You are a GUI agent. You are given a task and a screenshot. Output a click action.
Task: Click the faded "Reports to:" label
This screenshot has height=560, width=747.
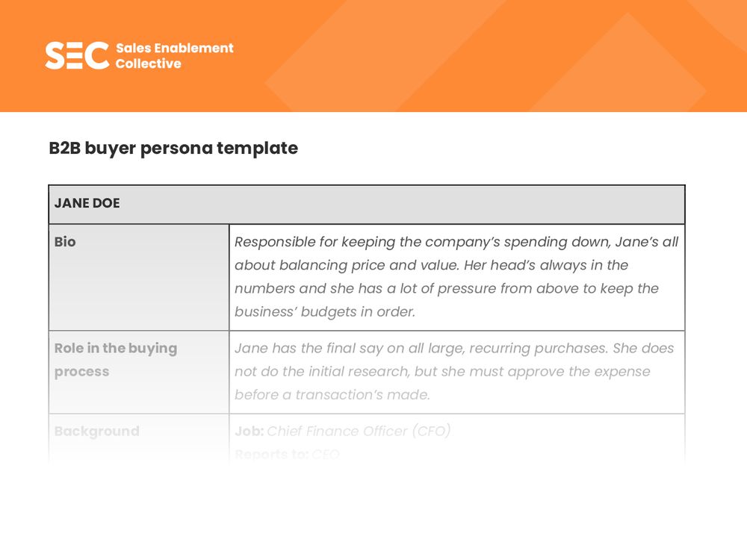271,453
